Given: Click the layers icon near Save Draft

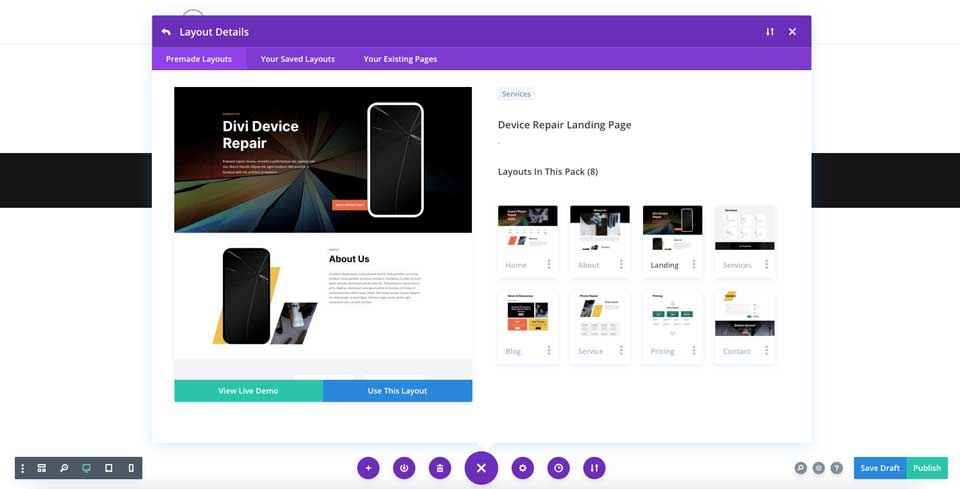Looking at the screenshot, I should point(819,468).
